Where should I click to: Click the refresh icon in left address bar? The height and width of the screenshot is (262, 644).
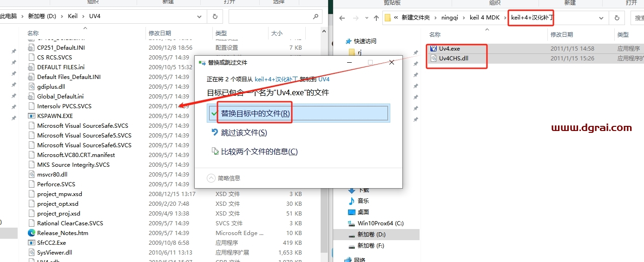click(x=215, y=16)
